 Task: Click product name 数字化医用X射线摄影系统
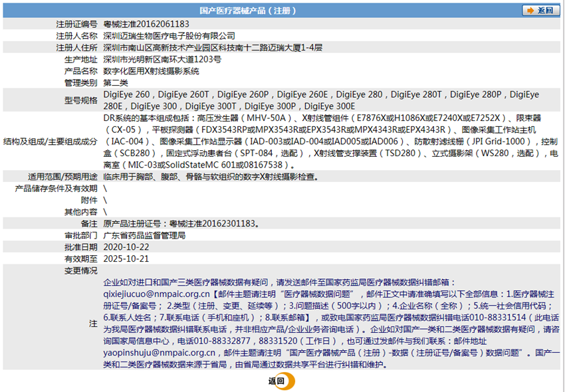151,71
